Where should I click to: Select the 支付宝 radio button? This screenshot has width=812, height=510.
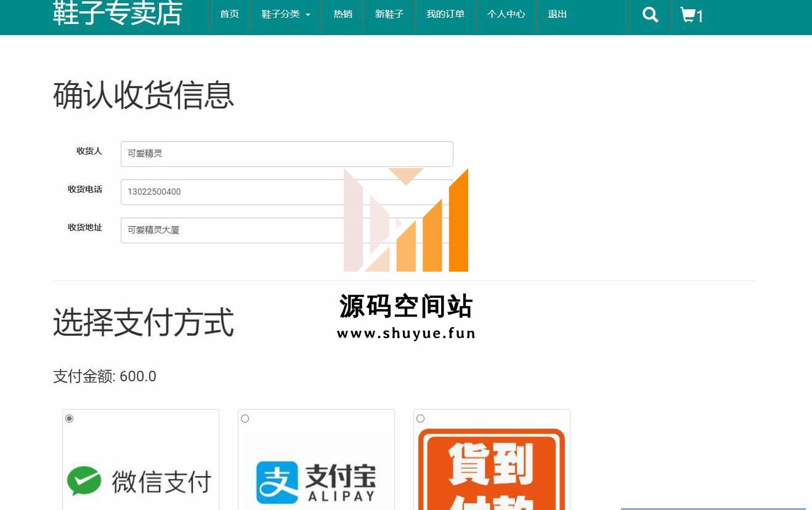click(x=245, y=419)
